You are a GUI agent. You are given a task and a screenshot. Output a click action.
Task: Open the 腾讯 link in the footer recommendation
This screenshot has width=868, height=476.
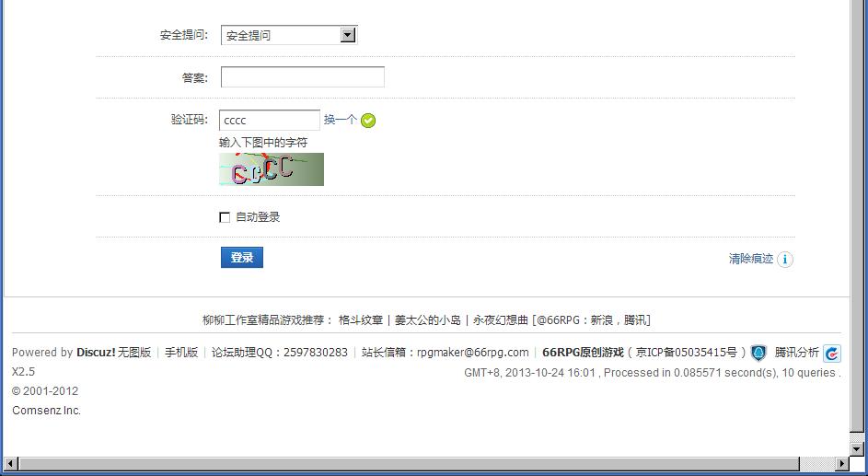pos(635,319)
